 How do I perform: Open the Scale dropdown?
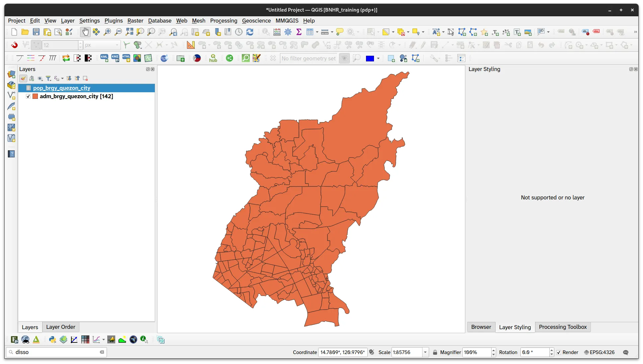click(x=425, y=352)
